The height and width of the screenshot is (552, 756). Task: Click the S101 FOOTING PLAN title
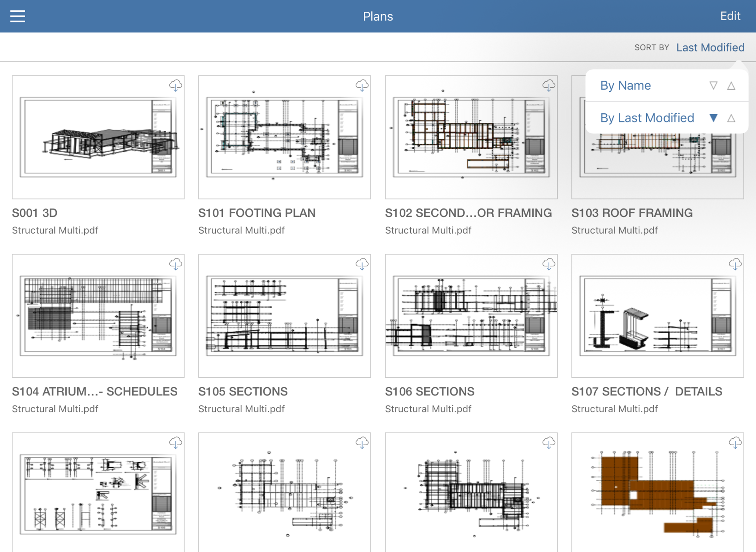tap(257, 213)
